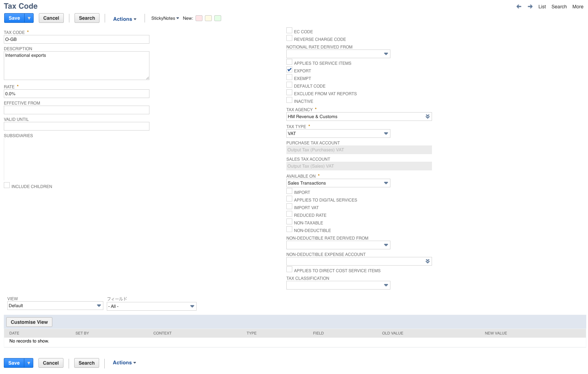Enable the INACTIVE checkbox
588x374 pixels.
point(289,100)
